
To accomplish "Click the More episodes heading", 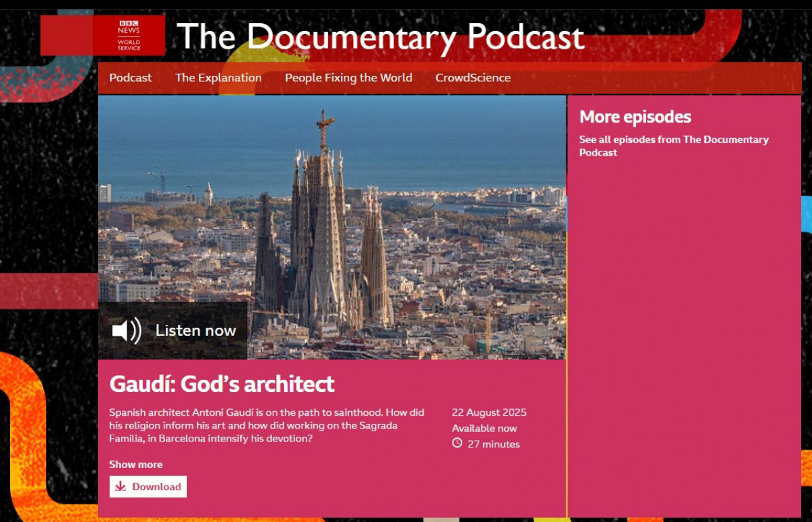I will click(635, 116).
